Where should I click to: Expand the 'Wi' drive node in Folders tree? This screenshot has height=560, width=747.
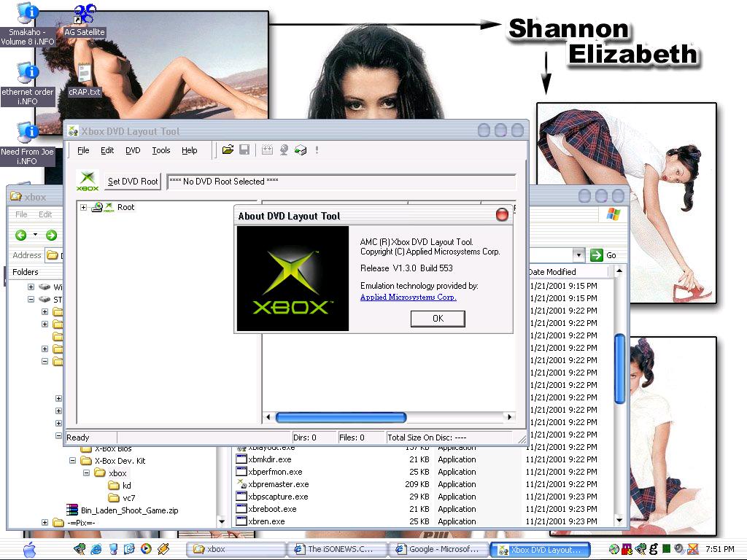[31, 287]
